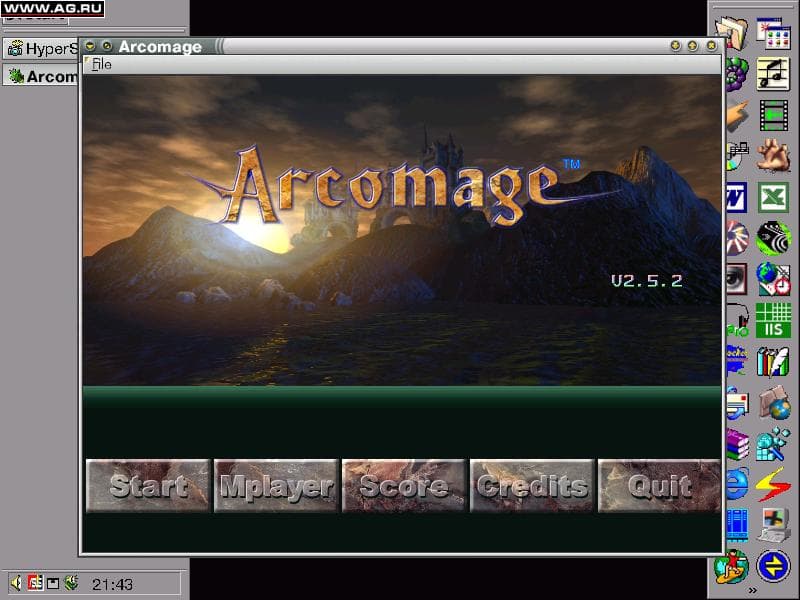Open the blue circle with yellow arrows icon
The width and height of the screenshot is (800, 600).
tap(773, 566)
